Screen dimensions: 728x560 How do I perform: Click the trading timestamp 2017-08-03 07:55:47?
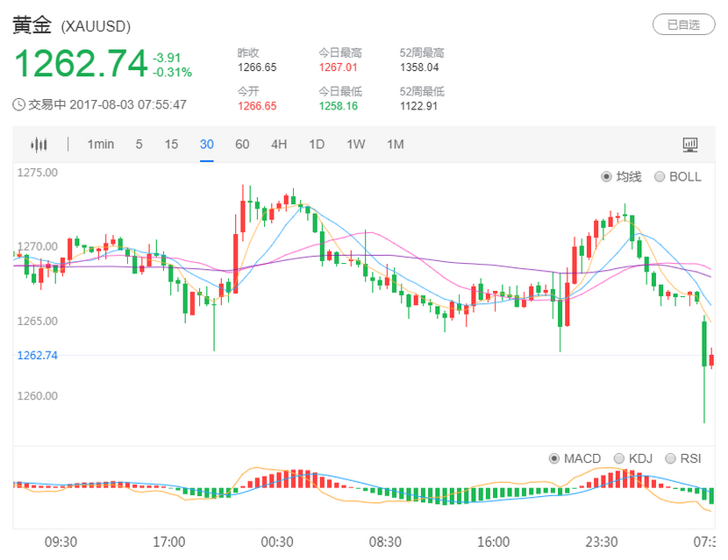pyautogui.click(x=128, y=105)
